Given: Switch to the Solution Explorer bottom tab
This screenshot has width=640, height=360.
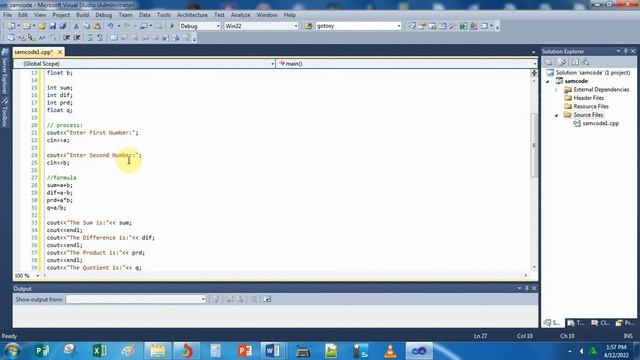Looking at the screenshot, I should click(x=552, y=323).
